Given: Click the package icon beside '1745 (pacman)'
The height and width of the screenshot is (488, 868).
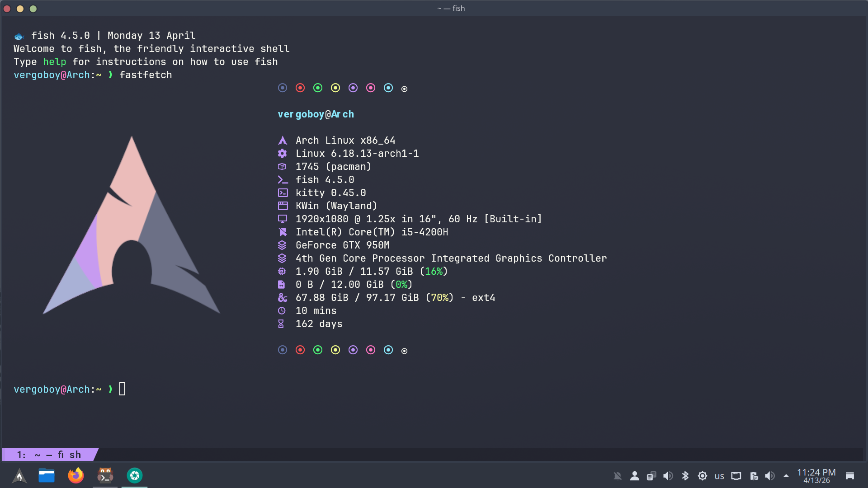Looking at the screenshot, I should point(282,167).
